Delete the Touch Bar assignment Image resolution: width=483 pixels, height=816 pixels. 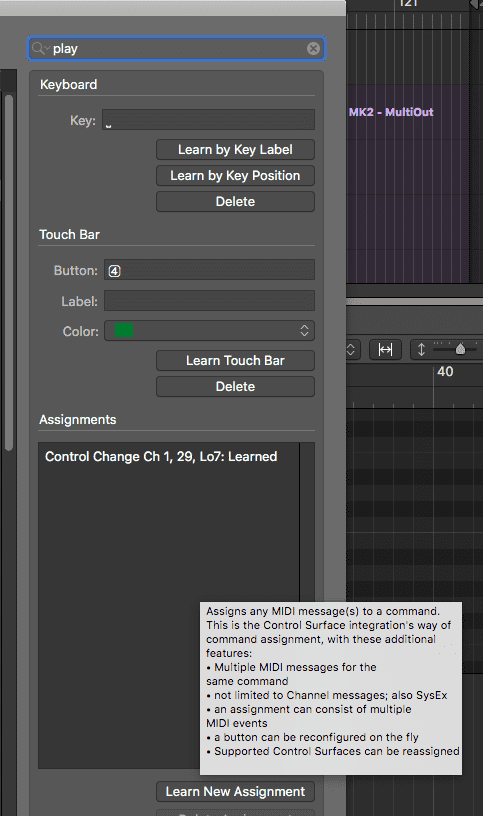click(235, 386)
